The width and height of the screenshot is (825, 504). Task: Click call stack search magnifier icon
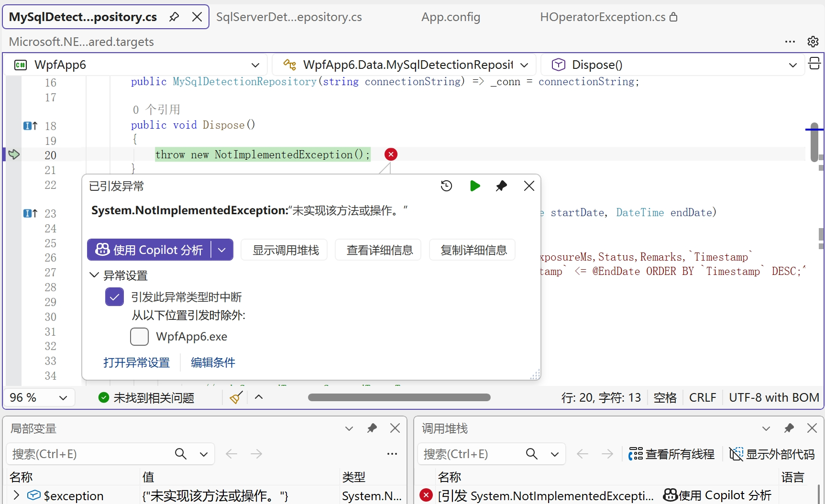532,454
